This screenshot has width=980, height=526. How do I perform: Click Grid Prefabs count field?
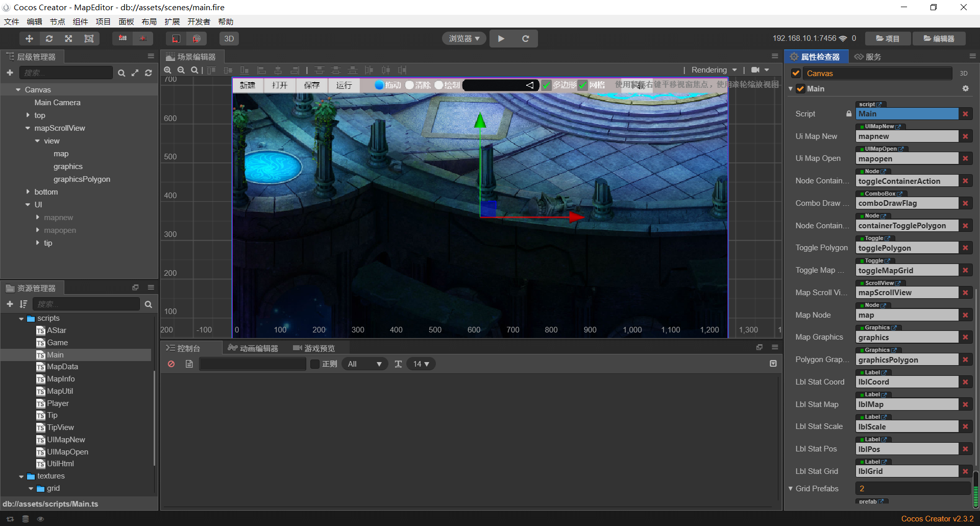pos(913,489)
